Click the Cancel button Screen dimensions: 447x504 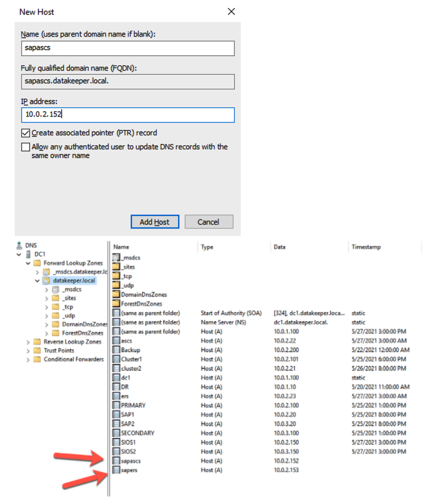pyautogui.click(x=209, y=222)
